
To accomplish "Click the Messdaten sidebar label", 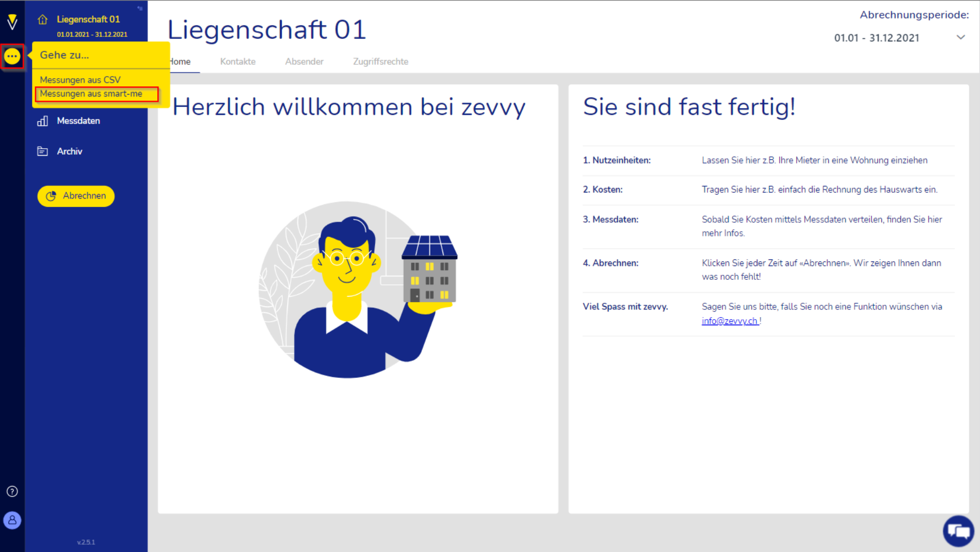I will click(79, 121).
